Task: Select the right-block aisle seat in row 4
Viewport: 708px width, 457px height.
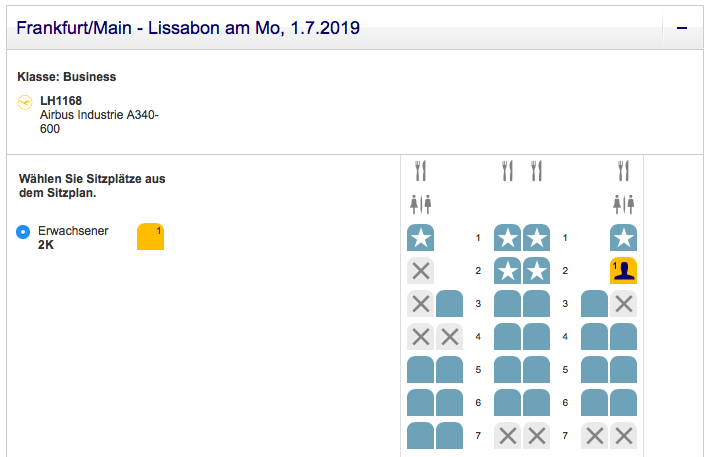Action: 594,336
